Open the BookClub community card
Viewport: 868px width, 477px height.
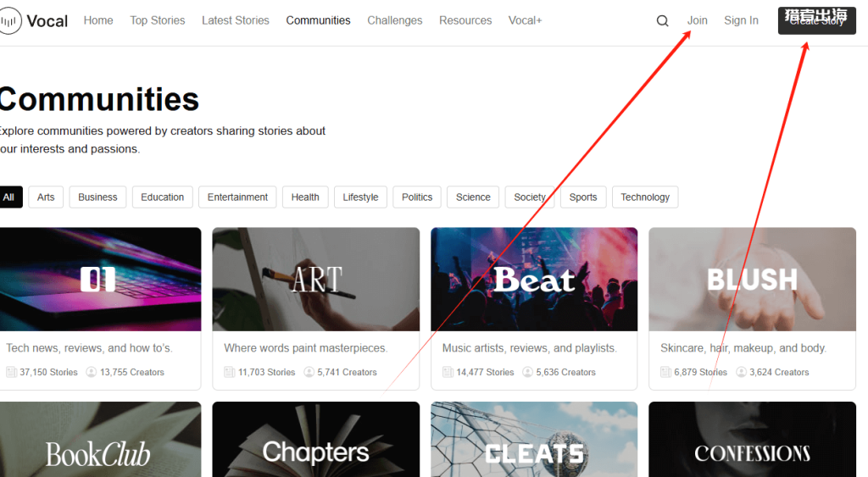click(97, 441)
